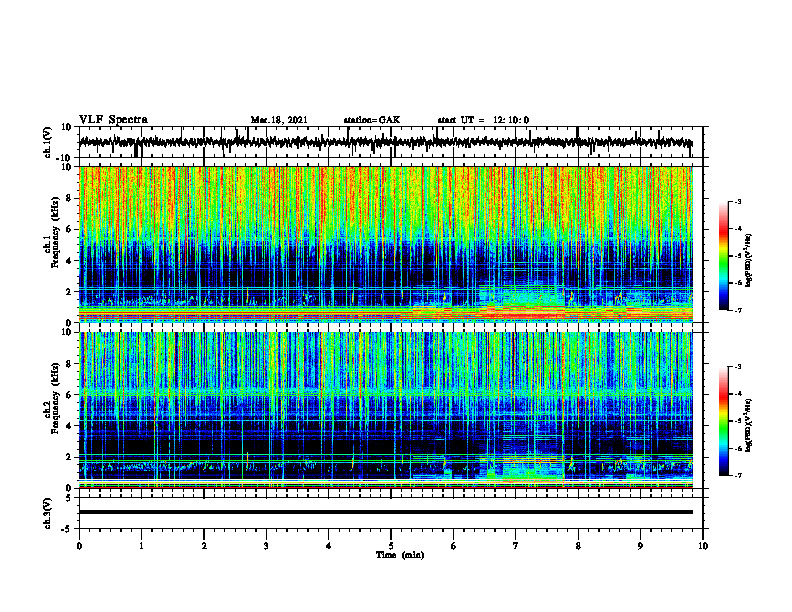Click the "6" kHz tick on ch.2 frequency axis
This screenshot has width=792, height=612.
[70, 395]
